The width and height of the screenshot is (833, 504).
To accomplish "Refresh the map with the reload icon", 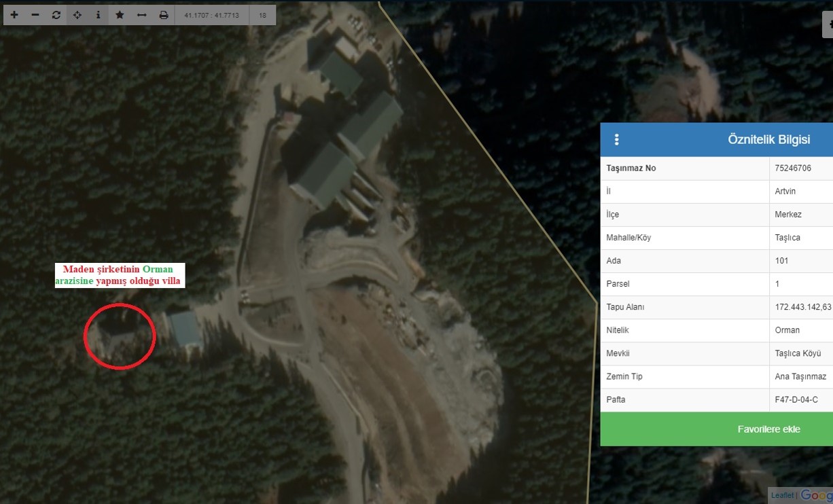I will [56, 15].
